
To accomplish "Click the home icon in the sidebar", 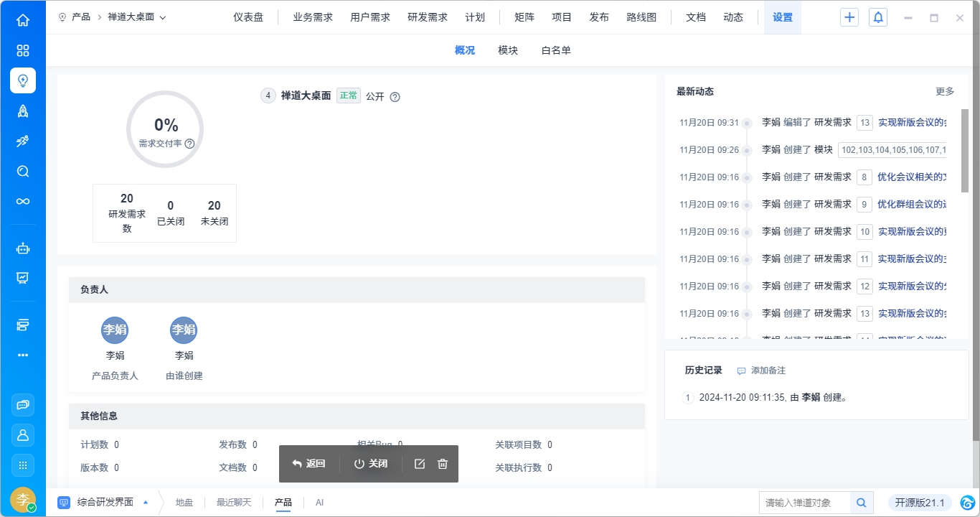I will (x=23, y=20).
